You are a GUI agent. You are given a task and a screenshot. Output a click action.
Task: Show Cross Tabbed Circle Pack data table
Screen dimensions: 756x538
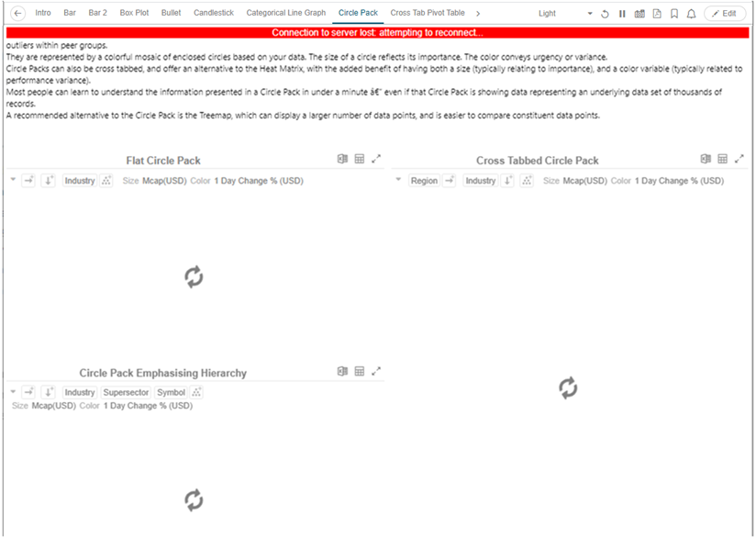[722, 159]
